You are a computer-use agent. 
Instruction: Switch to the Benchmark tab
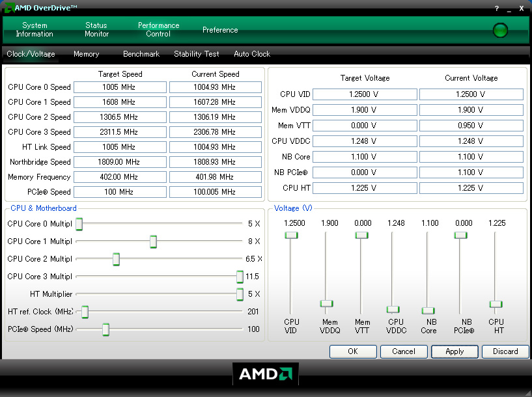coord(141,54)
